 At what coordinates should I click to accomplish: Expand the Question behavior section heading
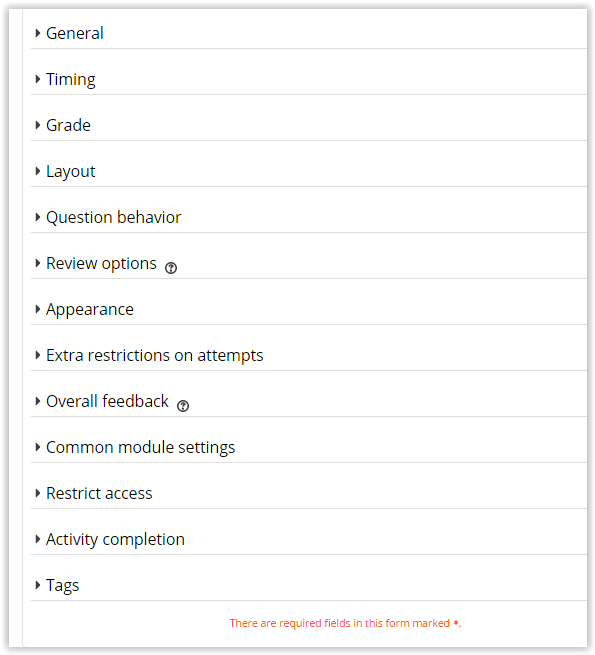(x=113, y=217)
